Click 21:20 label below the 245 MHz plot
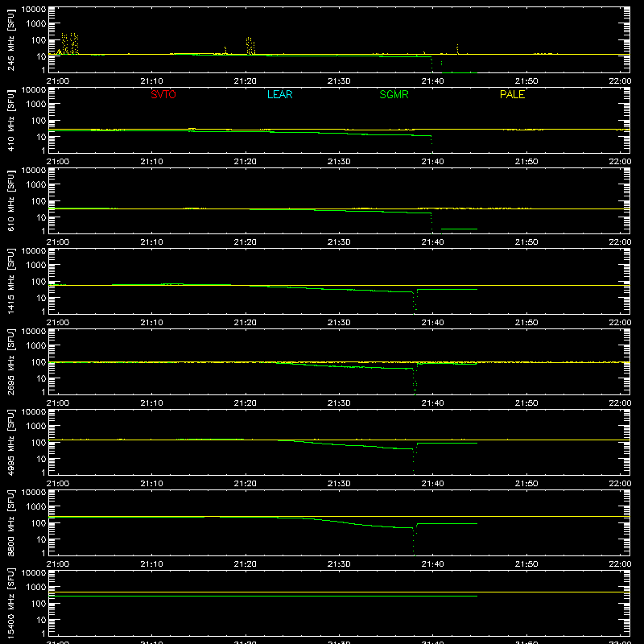The image size is (644, 644). pyautogui.click(x=246, y=81)
